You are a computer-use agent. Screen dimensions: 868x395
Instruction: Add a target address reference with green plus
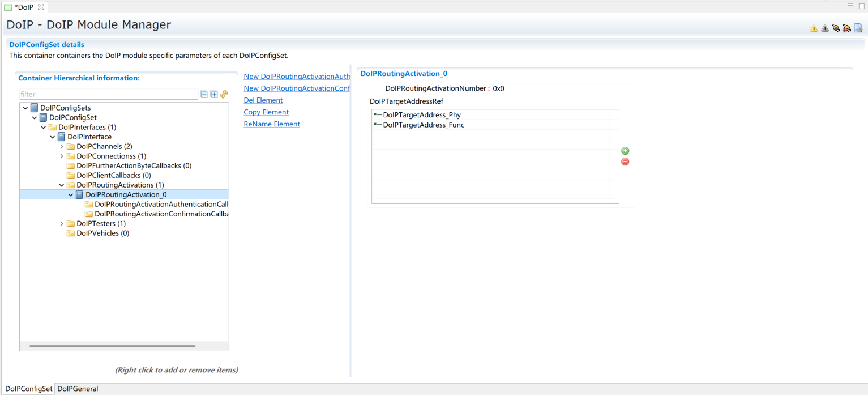click(625, 151)
